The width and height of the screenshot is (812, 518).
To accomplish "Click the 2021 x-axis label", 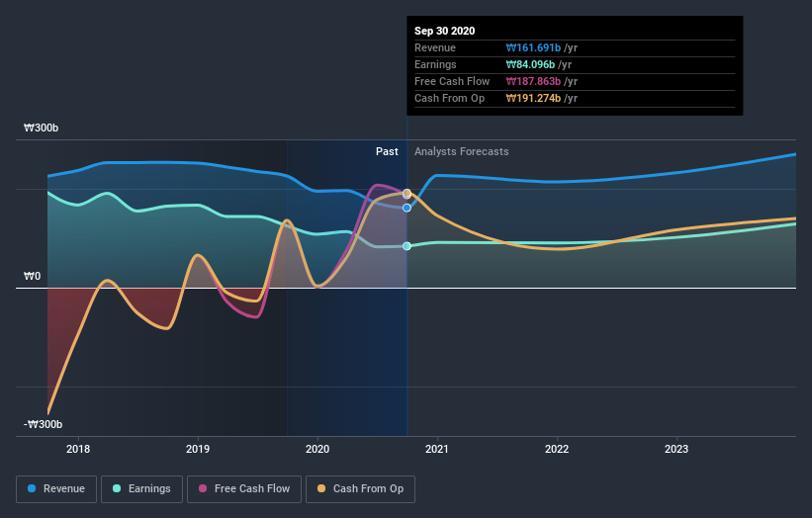I will (437, 449).
